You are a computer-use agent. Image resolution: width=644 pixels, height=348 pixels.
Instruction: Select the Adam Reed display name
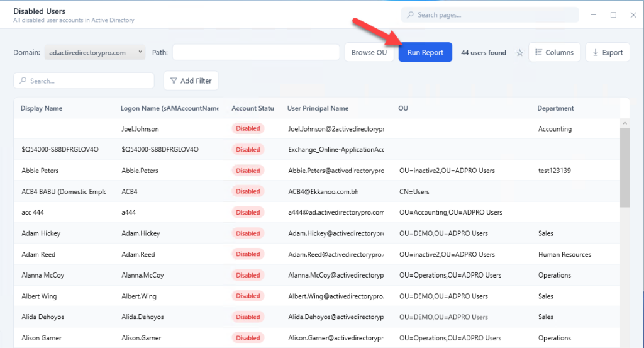38,254
